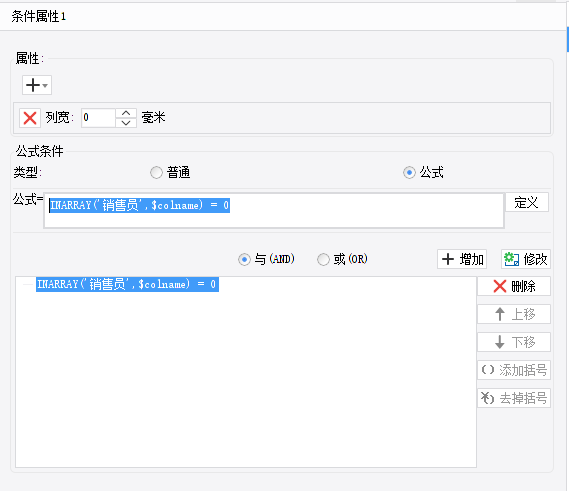Viewport: 569px width, 491px height.
Task: Click the 下移 move down button
Action: 514,342
